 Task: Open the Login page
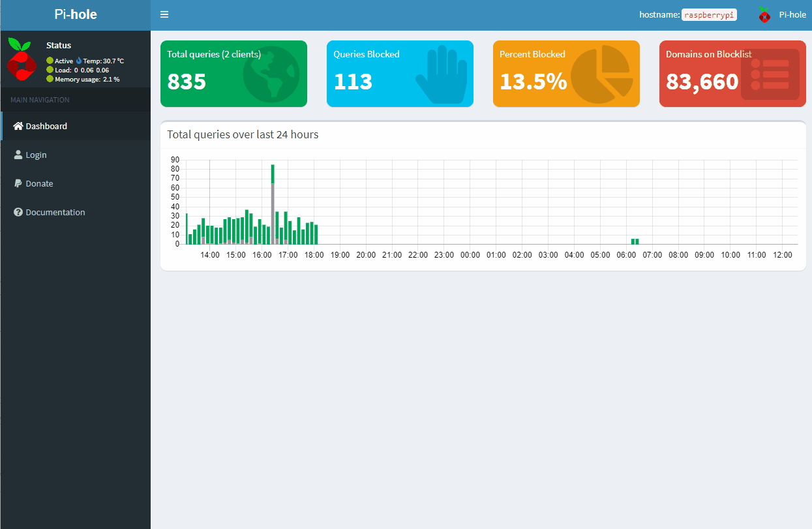coord(36,155)
